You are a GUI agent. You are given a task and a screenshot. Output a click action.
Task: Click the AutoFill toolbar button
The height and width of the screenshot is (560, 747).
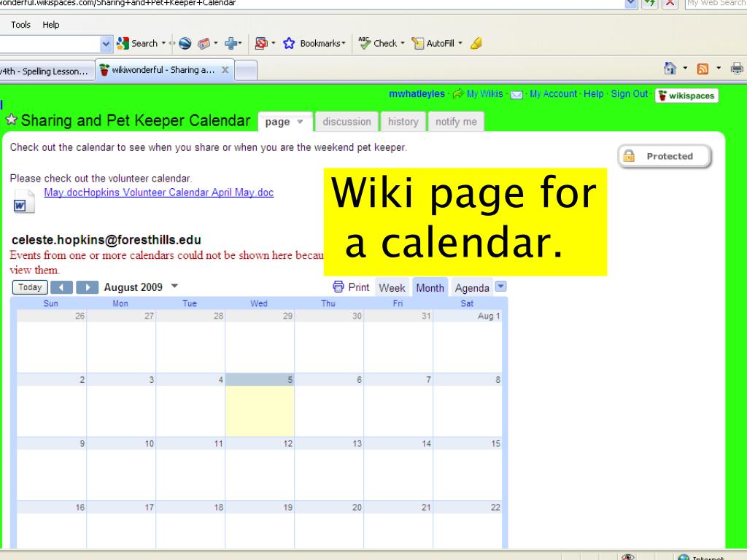pos(433,43)
